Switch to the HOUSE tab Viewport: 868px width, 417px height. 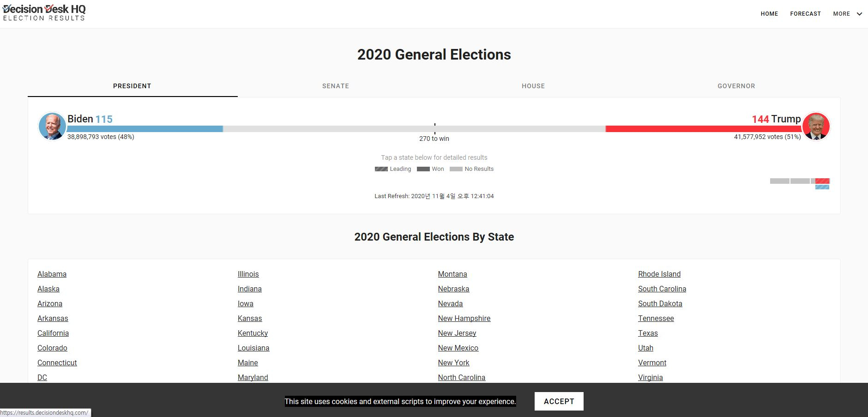pos(533,86)
